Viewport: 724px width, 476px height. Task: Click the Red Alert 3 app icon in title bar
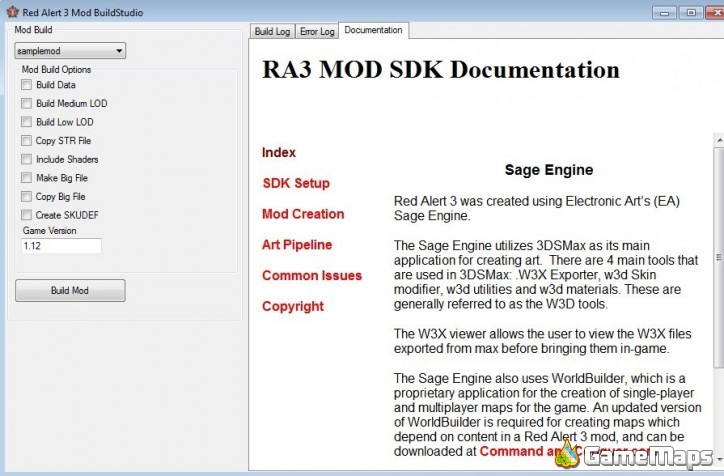point(12,12)
